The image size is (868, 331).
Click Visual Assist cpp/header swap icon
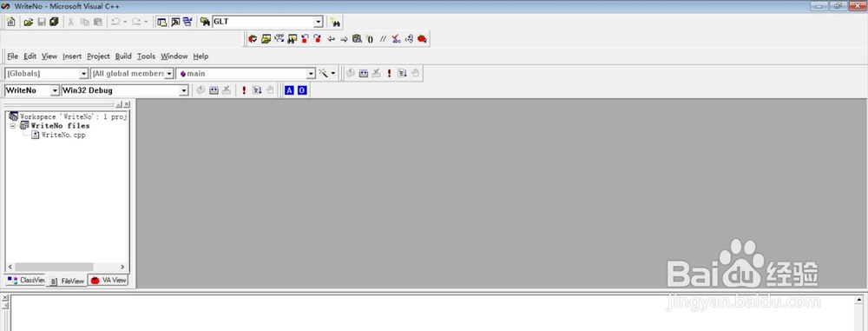tap(279, 39)
